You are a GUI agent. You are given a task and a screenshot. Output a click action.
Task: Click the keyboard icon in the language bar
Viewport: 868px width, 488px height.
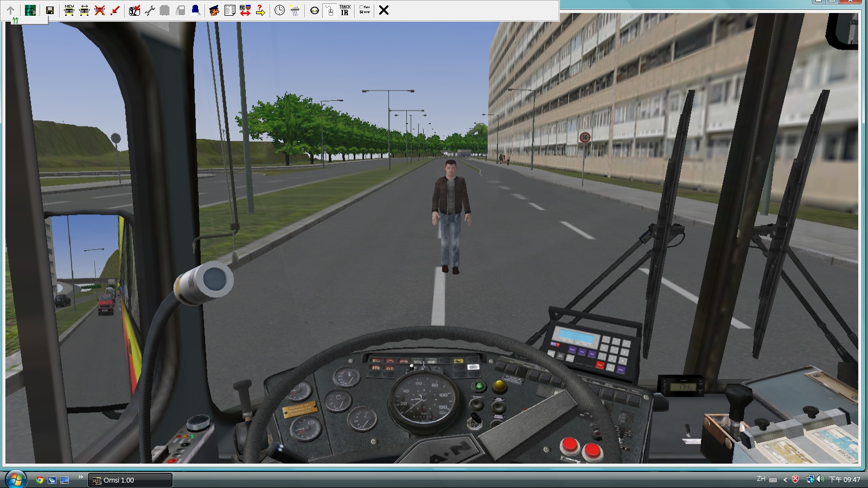(773, 479)
